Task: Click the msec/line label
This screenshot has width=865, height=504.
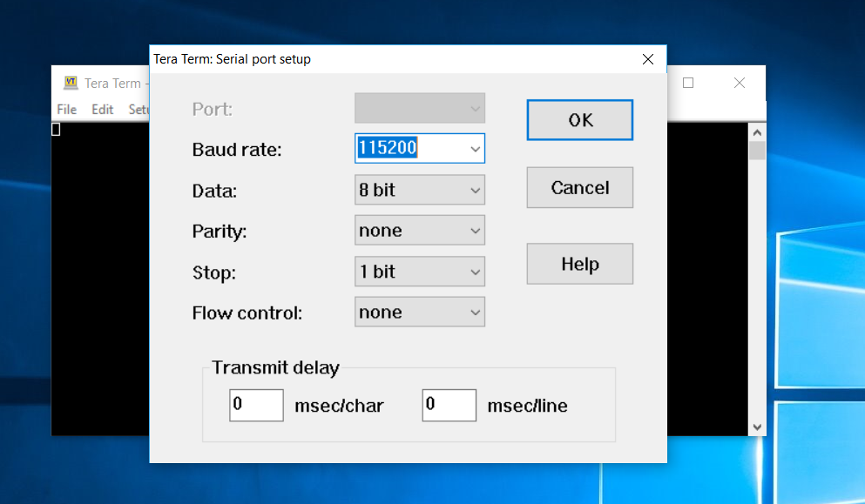Action: tap(527, 406)
